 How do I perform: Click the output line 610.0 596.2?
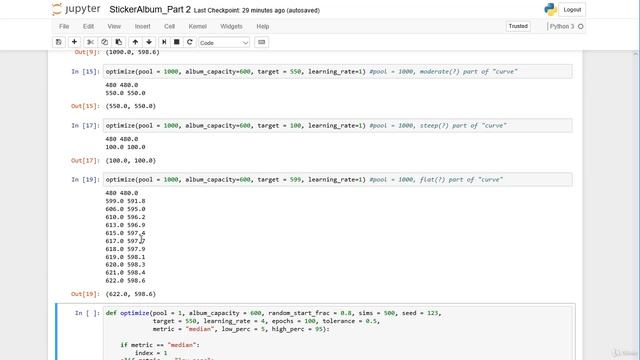[x=125, y=217]
